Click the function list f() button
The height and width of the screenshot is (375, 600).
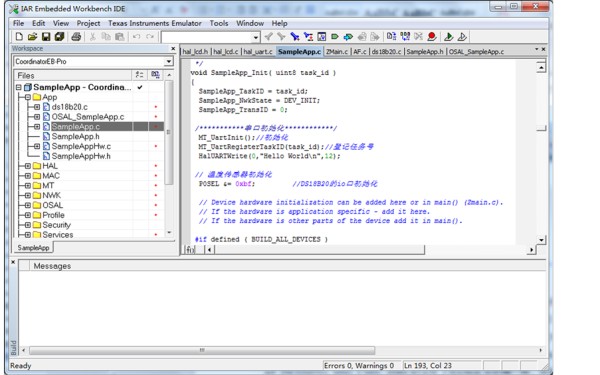190,250
